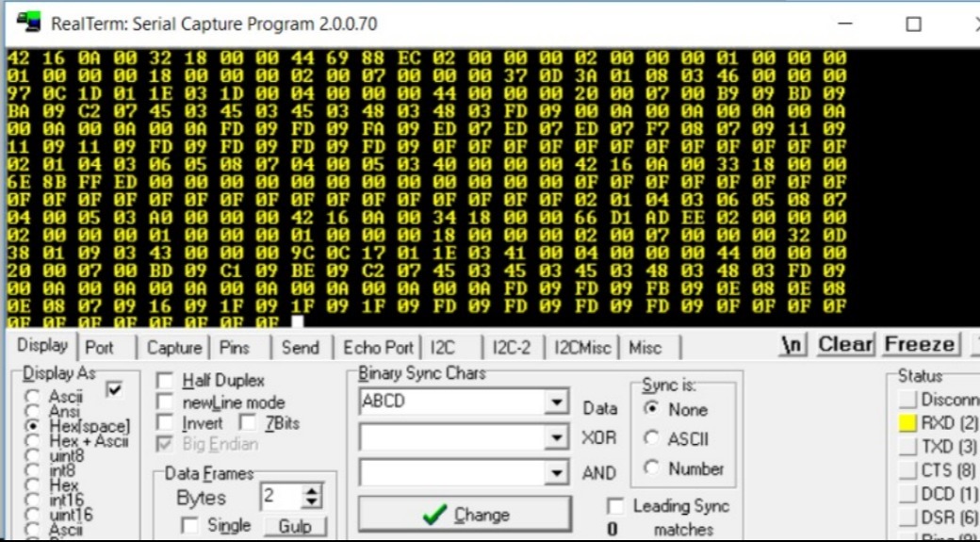Freeze the terminal display
980x542 pixels.
(x=920, y=344)
